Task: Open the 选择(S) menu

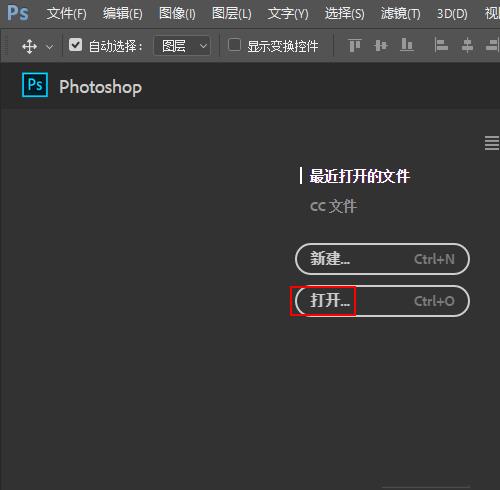Action: 344,14
